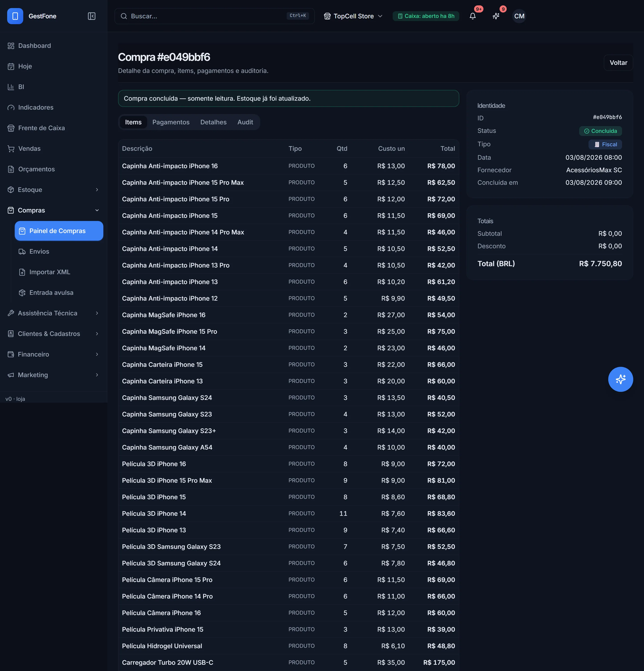Click the Descrição column header
The height and width of the screenshot is (671, 644).
tap(137, 149)
